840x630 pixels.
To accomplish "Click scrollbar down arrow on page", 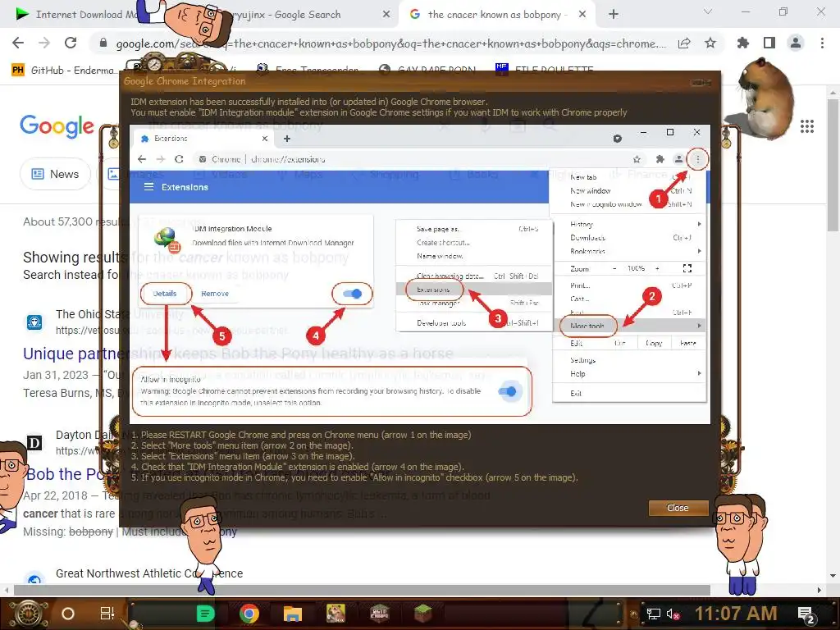I will click(833, 576).
